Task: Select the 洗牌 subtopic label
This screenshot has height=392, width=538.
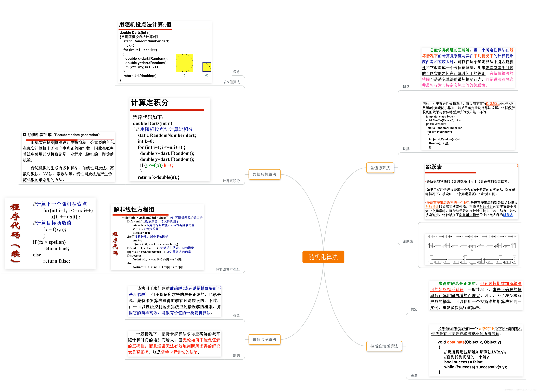Action: coord(406,149)
